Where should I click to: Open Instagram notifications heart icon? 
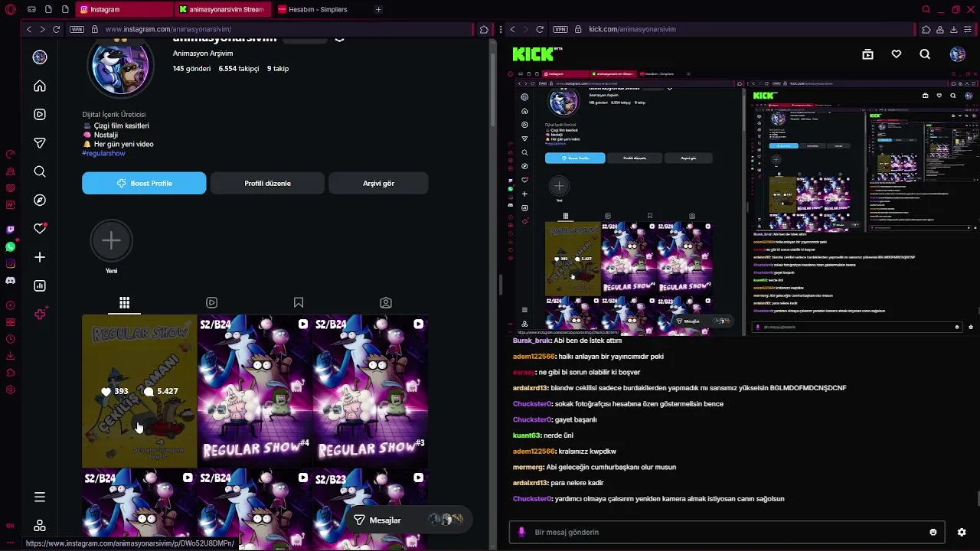(40, 228)
